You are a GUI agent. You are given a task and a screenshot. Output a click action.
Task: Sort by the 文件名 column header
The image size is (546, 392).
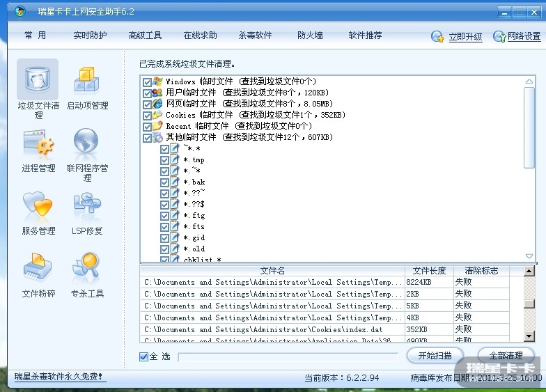tap(272, 270)
